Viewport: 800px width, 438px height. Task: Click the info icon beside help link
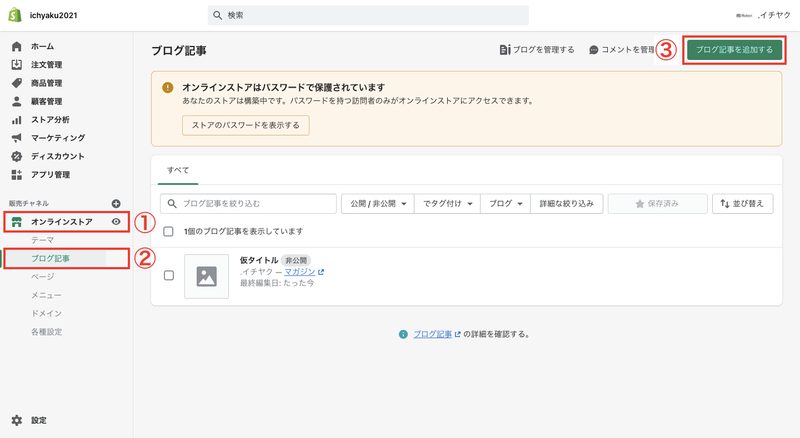pyautogui.click(x=404, y=334)
